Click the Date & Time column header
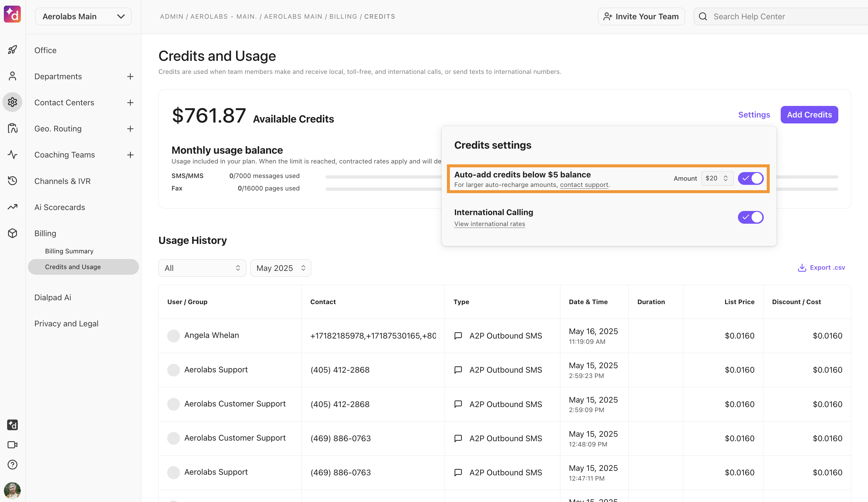This screenshot has width=868, height=502. point(588,302)
